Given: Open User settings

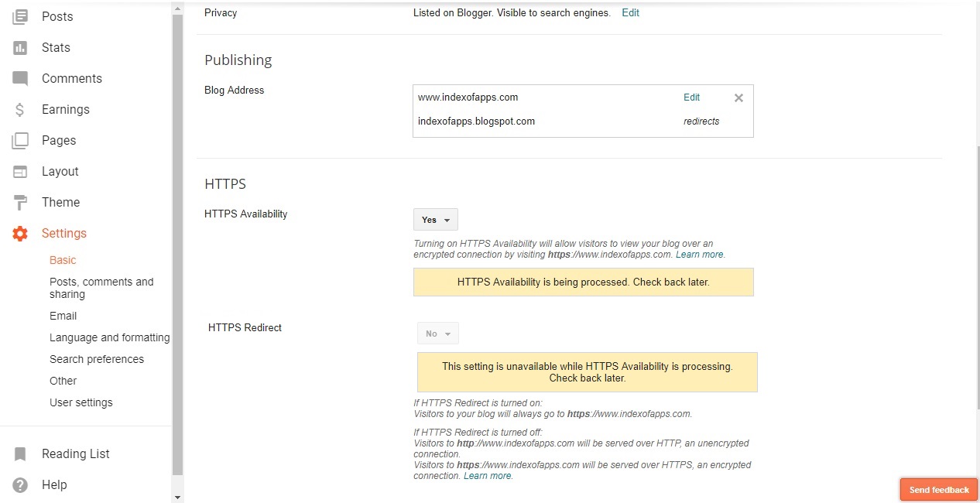Looking at the screenshot, I should coord(81,402).
